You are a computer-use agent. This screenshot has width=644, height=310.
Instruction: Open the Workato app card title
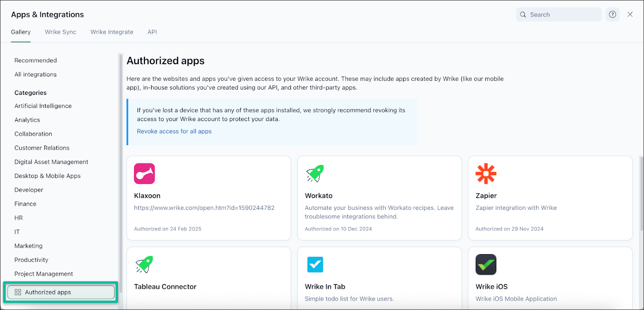click(x=319, y=196)
